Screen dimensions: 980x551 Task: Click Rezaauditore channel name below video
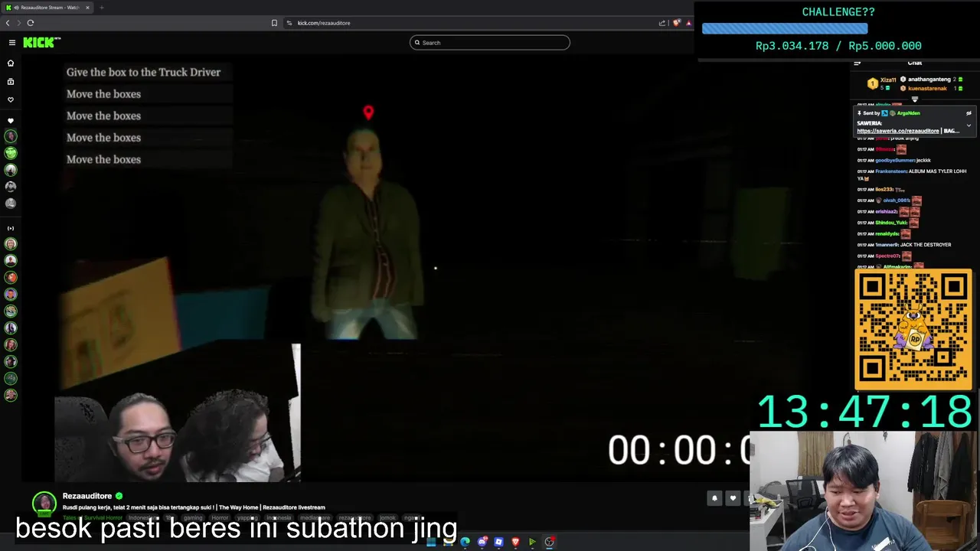tap(87, 496)
